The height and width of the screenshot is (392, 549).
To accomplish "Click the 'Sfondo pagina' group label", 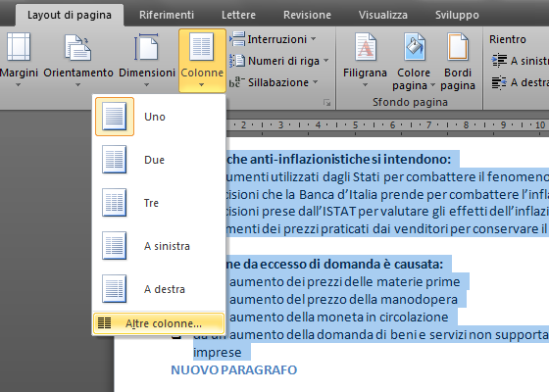I will [410, 102].
